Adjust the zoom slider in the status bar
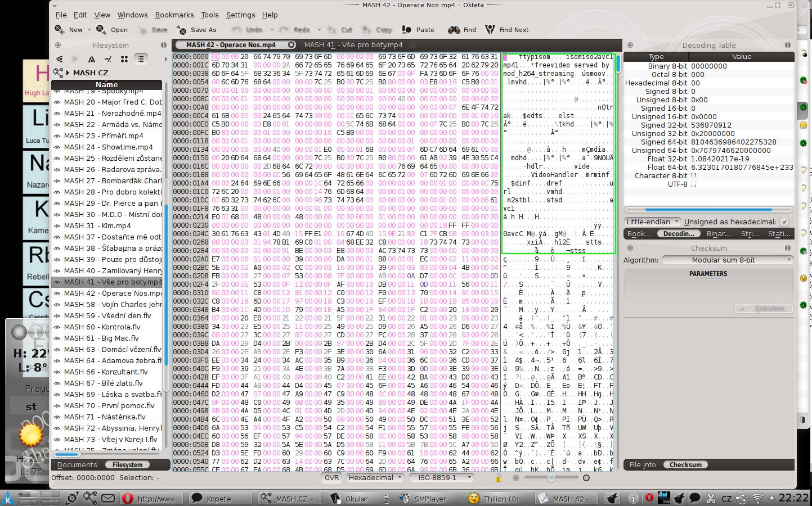Image resolution: width=812 pixels, height=506 pixels. [x=550, y=478]
